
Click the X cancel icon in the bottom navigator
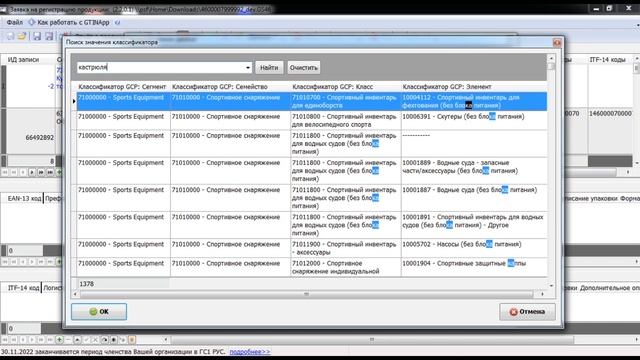click(95, 340)
